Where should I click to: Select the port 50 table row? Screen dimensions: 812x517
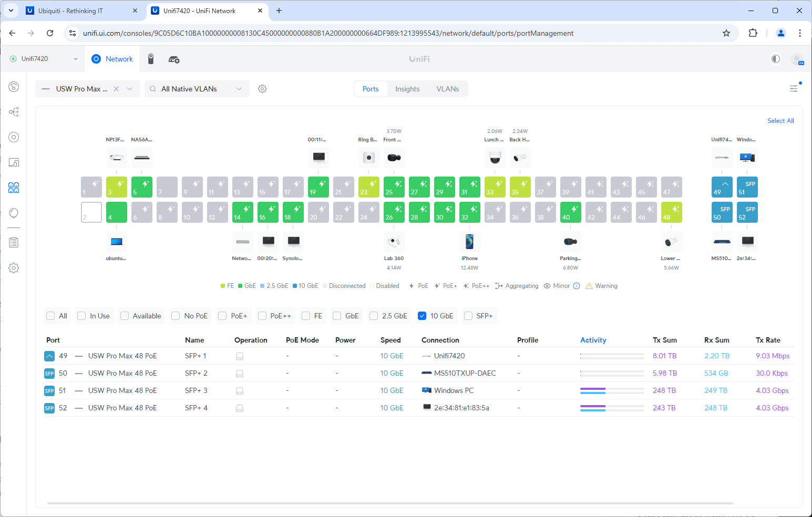(x=418, y=373)
